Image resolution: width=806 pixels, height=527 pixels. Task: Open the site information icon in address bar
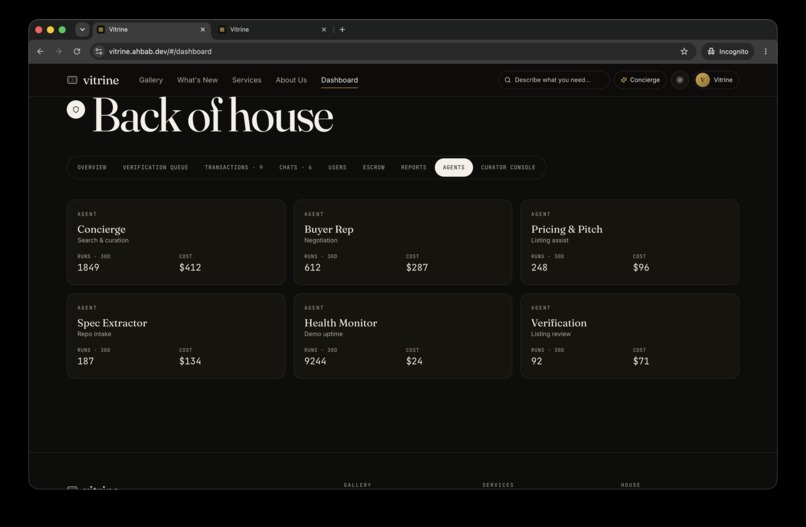[x=99, y=51]
